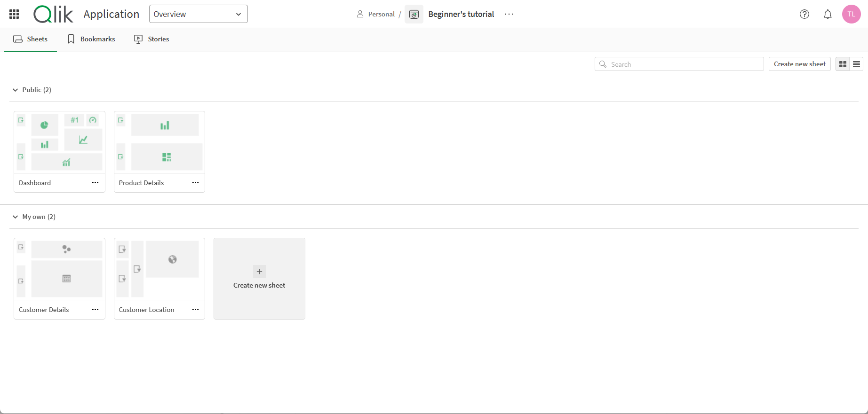Click the Qlik logo
This screenshot has height=414, width=868.
53,14
